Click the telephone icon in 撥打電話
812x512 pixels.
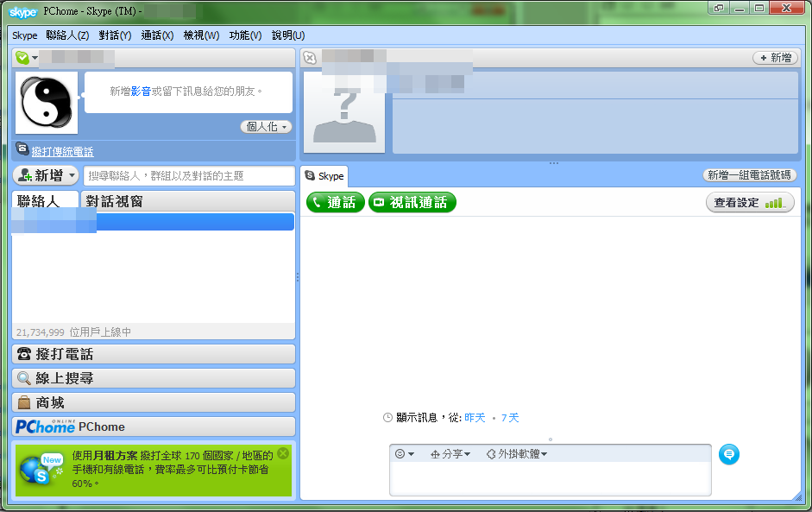24,354
